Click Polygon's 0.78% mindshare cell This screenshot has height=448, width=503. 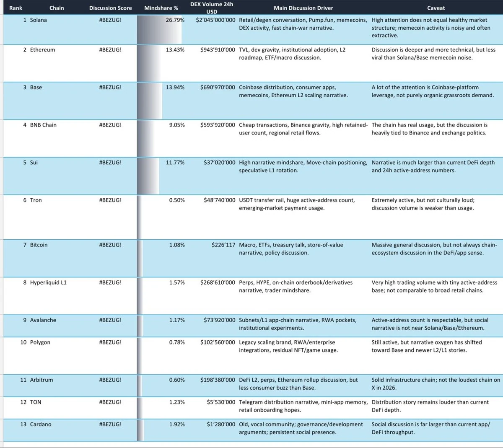point(177,342)
